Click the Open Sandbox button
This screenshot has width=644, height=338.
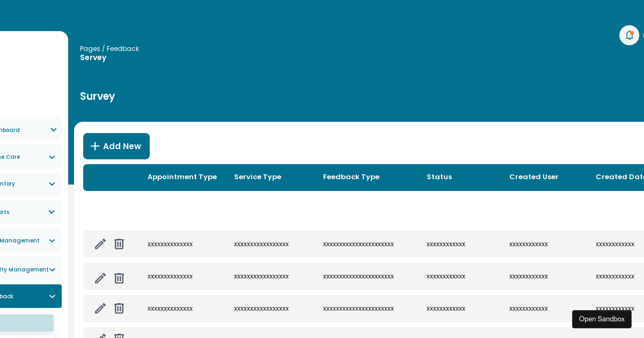(x=602, y=319)
